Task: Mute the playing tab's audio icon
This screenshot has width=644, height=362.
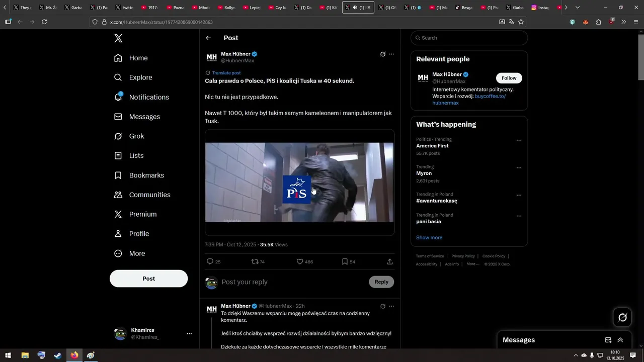Action: point(355,8)
